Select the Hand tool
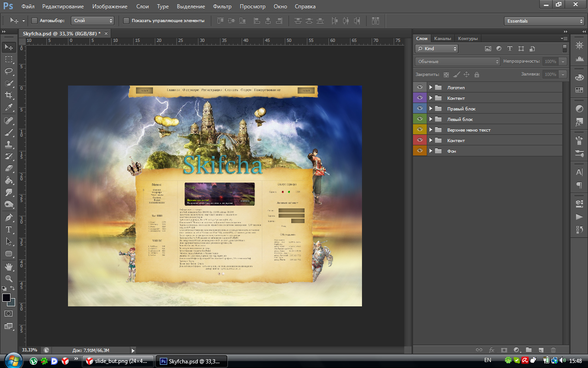The width and height of the screenshot is (588, 368). 9,267
